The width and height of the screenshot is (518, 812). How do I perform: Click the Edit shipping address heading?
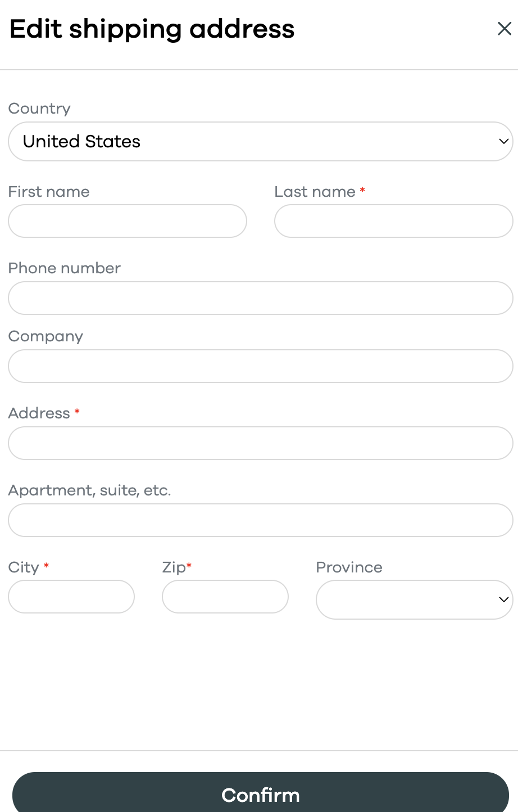[152, 29]
